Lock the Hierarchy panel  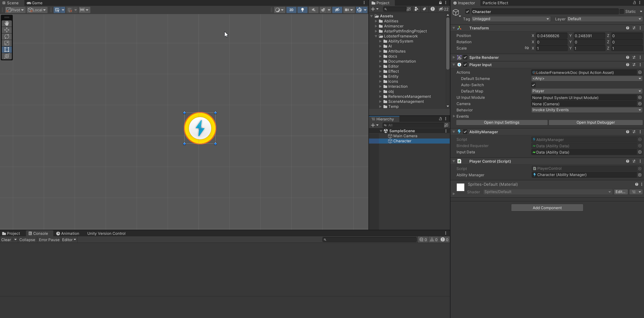pyautogui.click(x=440, y=119)
